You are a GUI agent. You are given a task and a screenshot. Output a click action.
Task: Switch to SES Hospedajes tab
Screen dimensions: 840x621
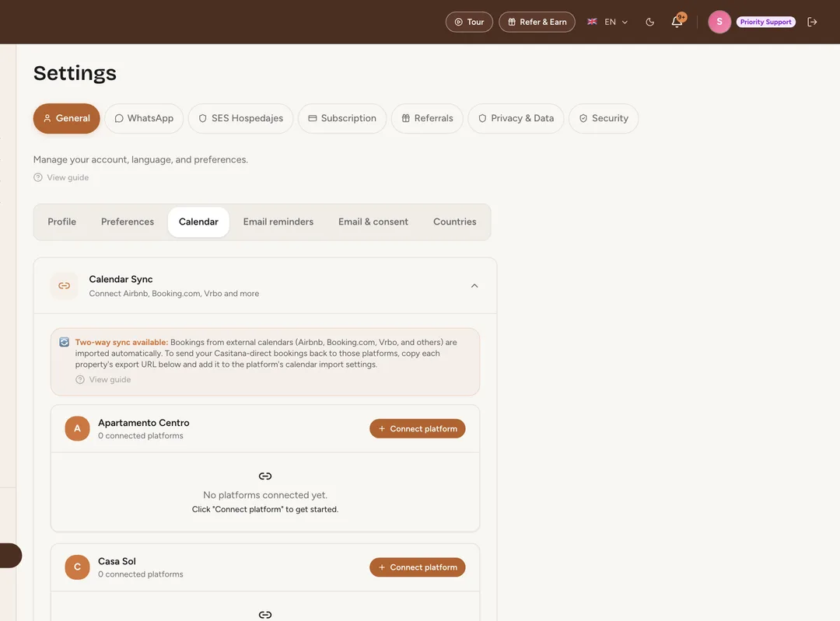(x=240, y=118)
